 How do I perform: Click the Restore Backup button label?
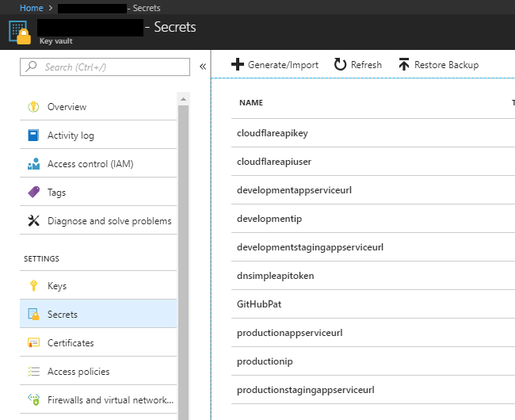coord(446,65)
